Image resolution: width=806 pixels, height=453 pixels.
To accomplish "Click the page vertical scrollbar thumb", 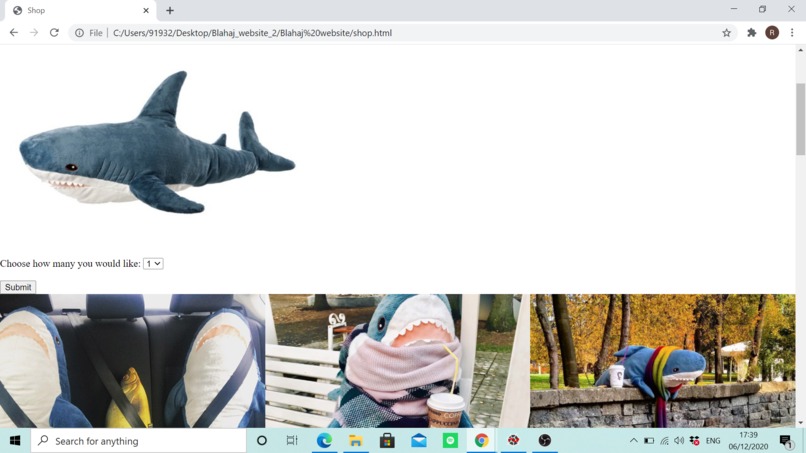I will pyautogui.click(x=800, y=119).
